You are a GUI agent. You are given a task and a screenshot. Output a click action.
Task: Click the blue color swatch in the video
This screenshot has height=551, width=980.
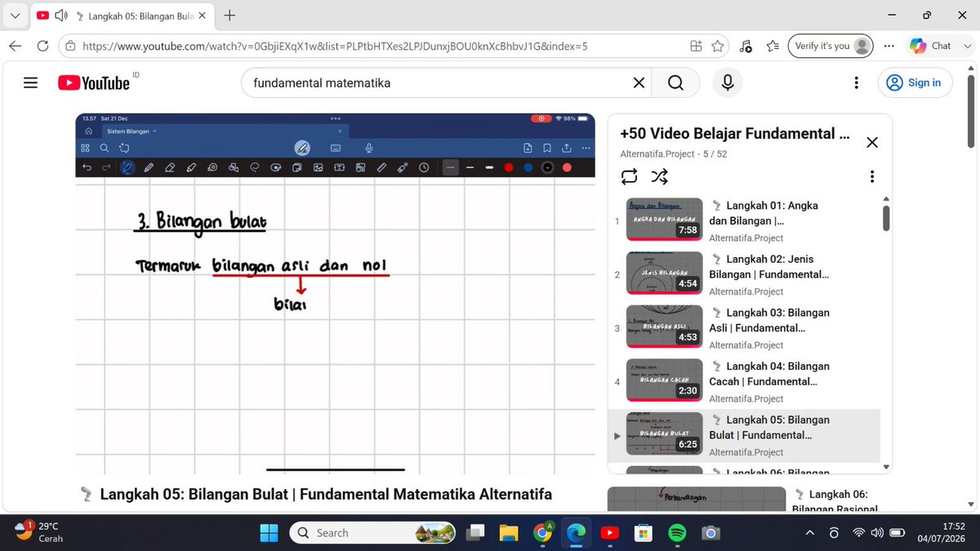528,167
